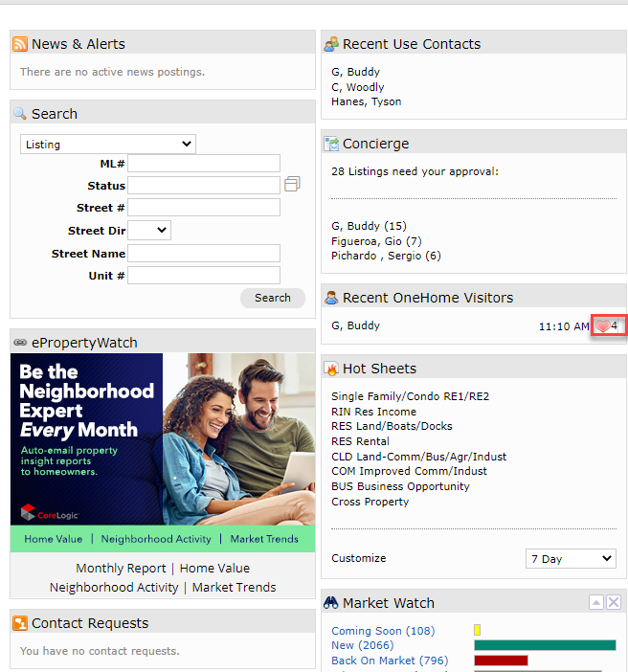The width and height of the screenshot is (628, 672).
Task: Click the heart favorites icon for Buddy
Action: click(602, 326)
